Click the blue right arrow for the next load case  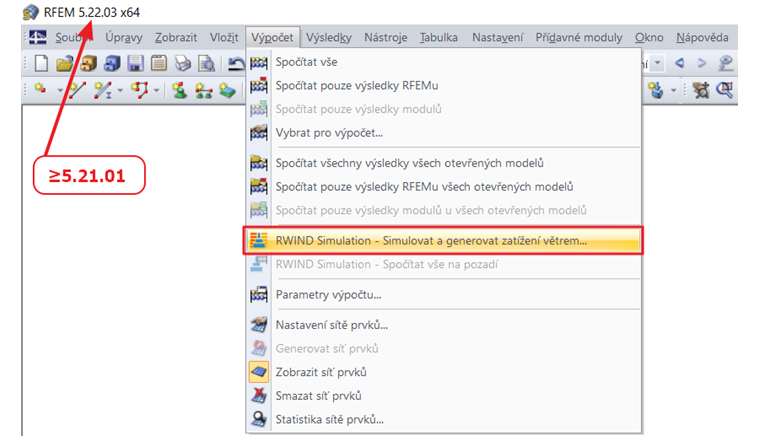coord(702,63)
